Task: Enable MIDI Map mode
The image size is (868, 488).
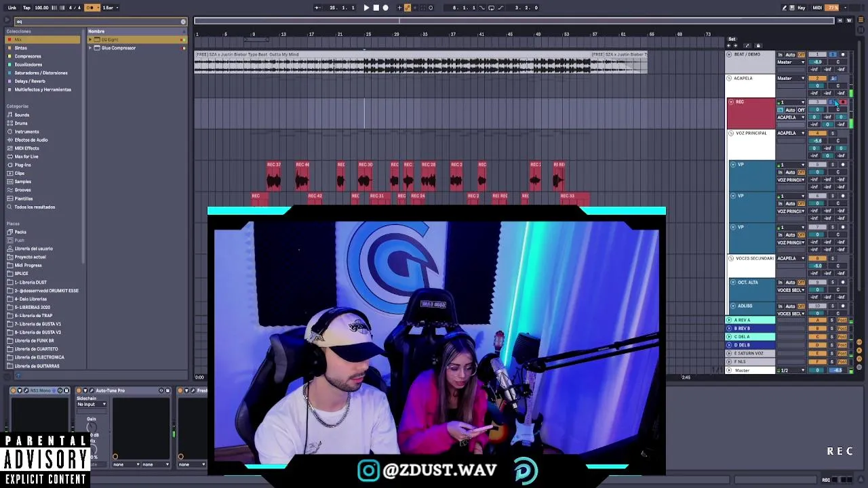Action: 817,7
